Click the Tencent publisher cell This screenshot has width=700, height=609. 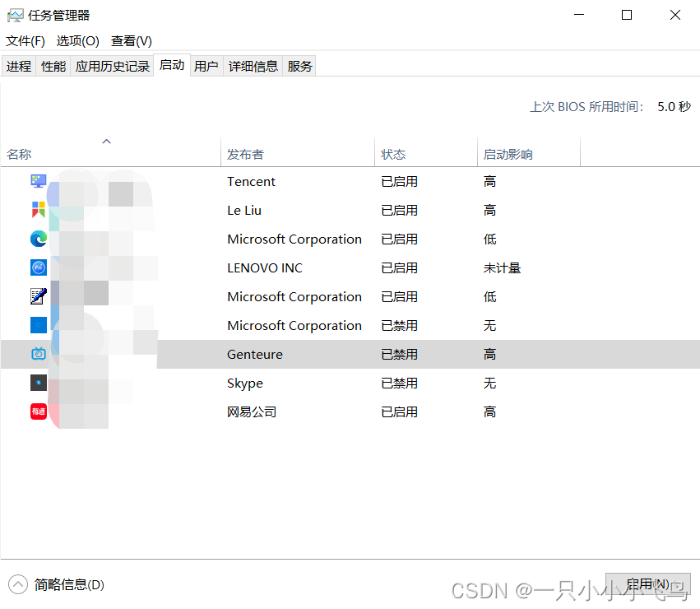click(x=251, y=181)
